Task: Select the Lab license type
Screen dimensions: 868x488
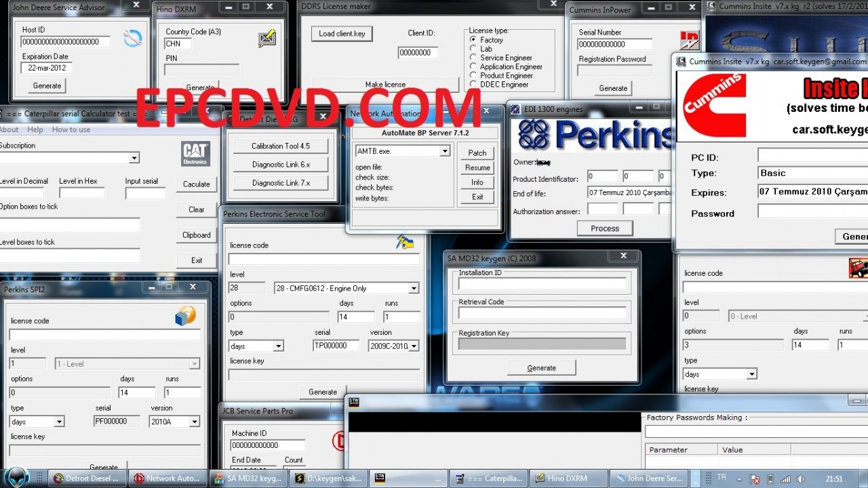Action: (473, 49)
